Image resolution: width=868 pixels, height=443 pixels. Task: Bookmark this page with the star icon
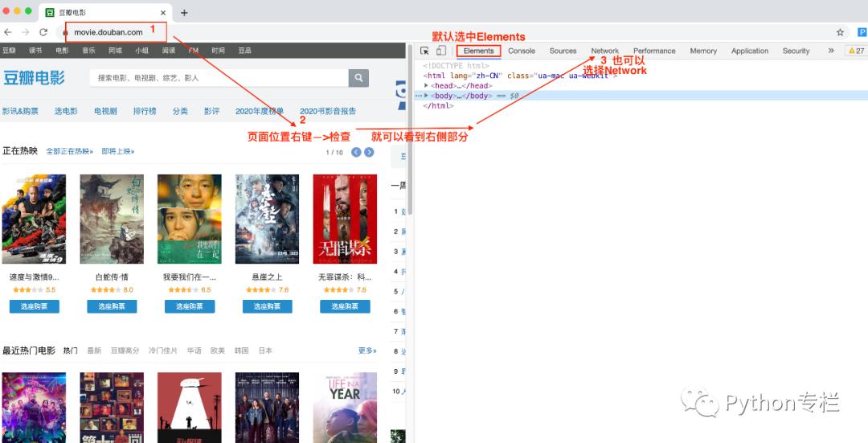click(x=840, y=32)
